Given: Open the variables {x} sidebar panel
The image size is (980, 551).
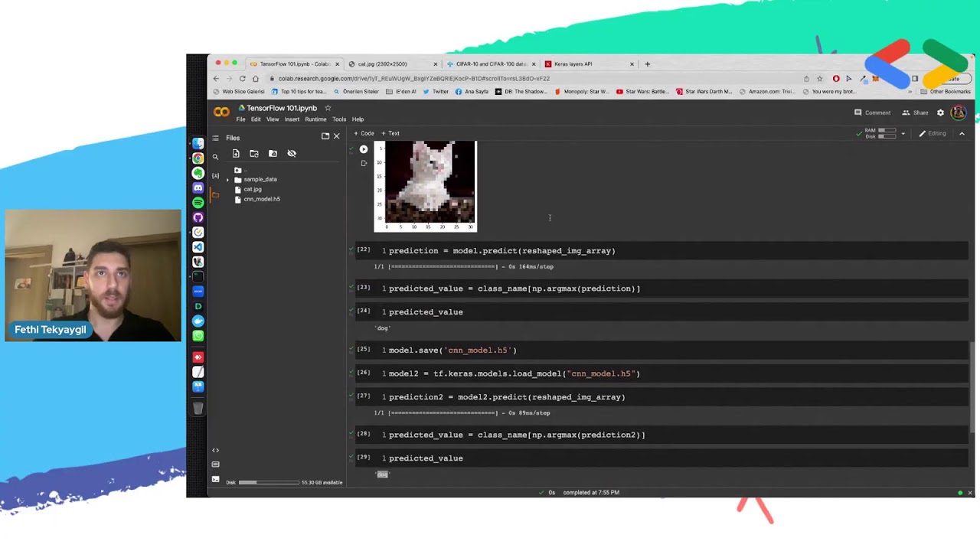Looking at the screenshot, I should click(x=215, y=176).
